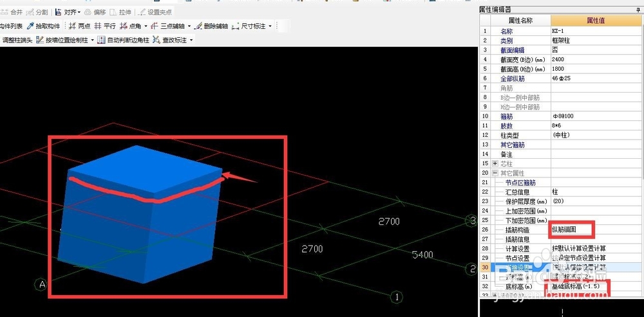The height and width of the screenshot is (317, 644).
Task: Click the 全部纵筋 property row label
Action: tap(513, 78)
